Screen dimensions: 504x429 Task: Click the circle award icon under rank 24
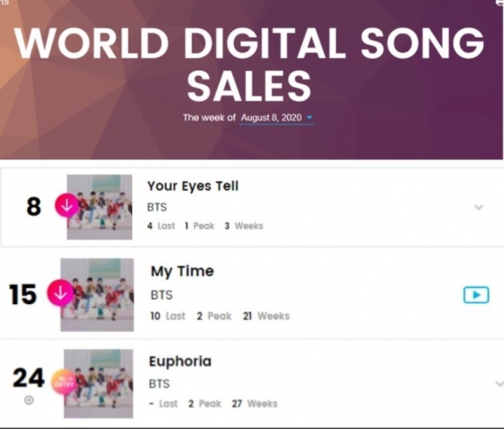click(29, 400)
